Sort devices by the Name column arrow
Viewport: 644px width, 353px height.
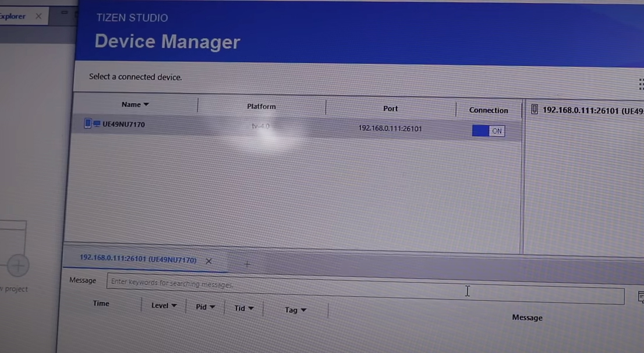(x=146, y=105)
